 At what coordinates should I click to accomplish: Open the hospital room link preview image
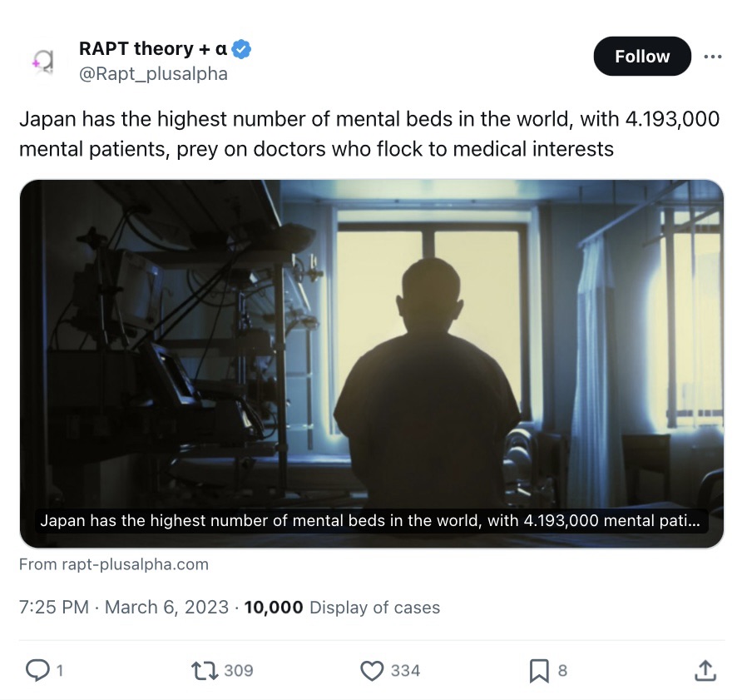[x=372, y=364]
